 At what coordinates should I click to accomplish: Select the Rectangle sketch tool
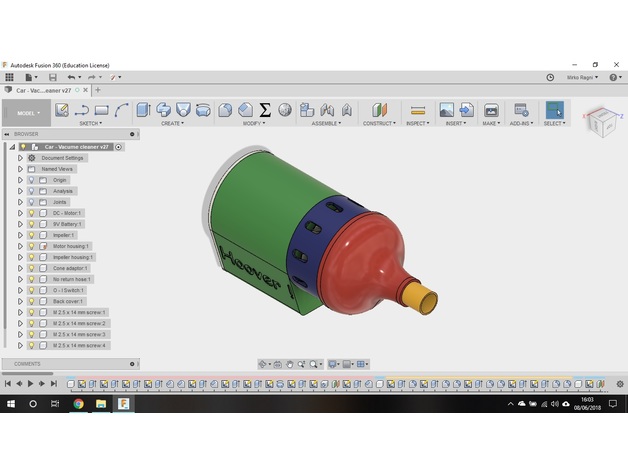pos(102,110)
